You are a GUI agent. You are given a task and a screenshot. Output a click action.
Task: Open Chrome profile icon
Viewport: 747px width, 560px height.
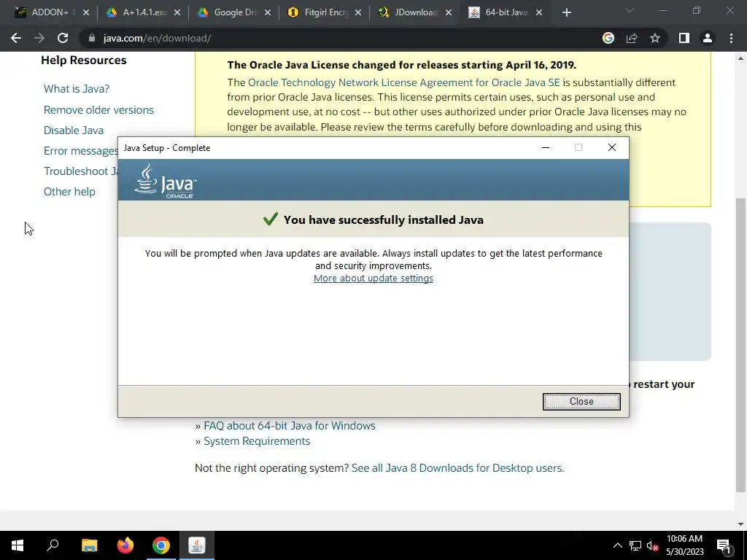coord(708,38)
